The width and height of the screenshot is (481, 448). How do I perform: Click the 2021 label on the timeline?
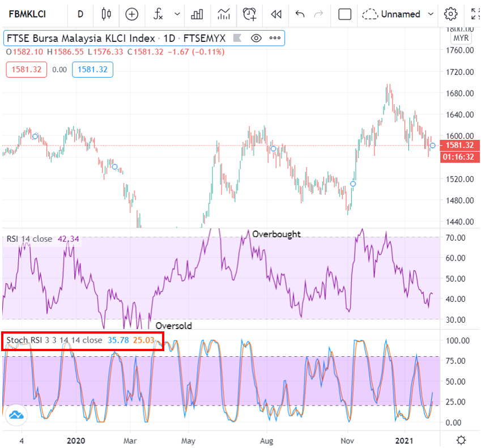tap(404, 441)
